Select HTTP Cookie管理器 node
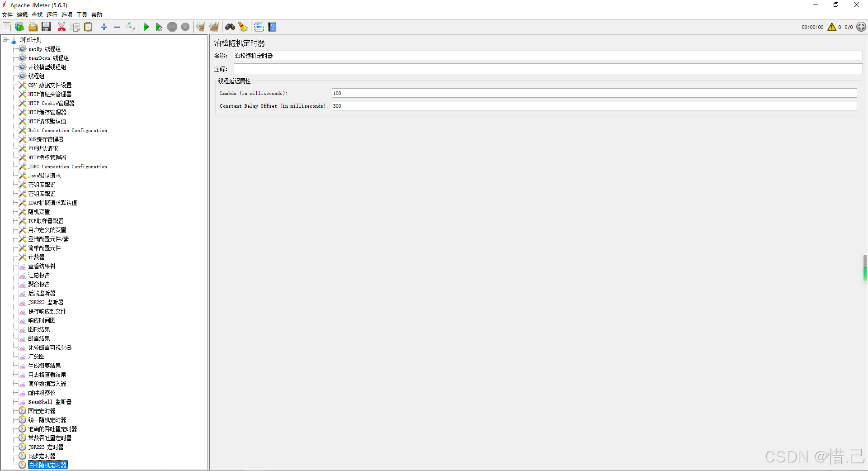Screen dimensions: 868x471 pos(51,103)
